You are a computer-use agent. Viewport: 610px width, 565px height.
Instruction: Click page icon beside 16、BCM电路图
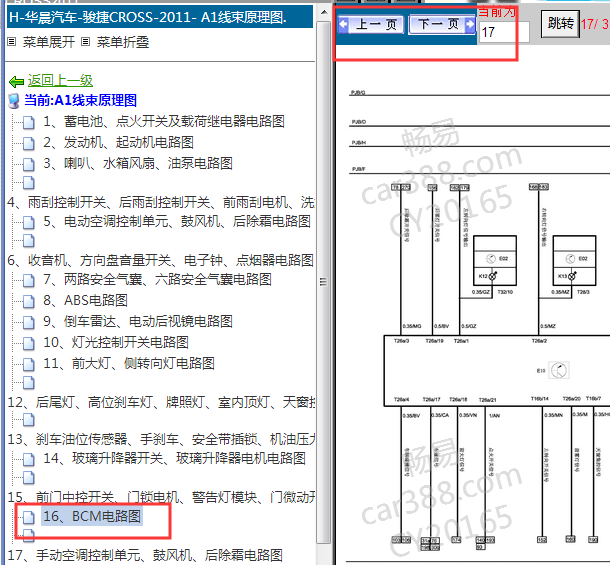coord(28,518)
